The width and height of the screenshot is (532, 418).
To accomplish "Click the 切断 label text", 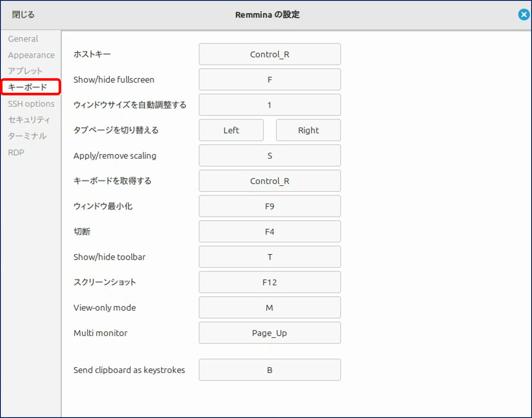I will pos(82,232).
